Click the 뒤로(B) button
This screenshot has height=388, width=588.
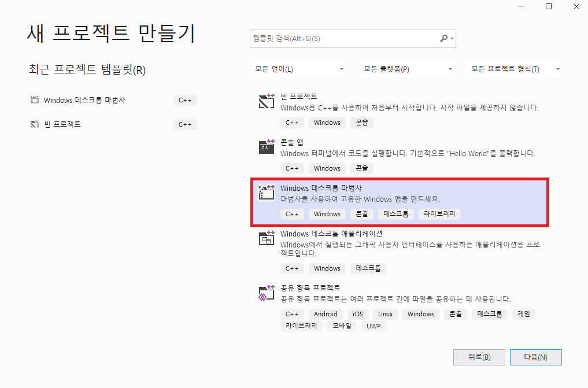tap(479, 357)
